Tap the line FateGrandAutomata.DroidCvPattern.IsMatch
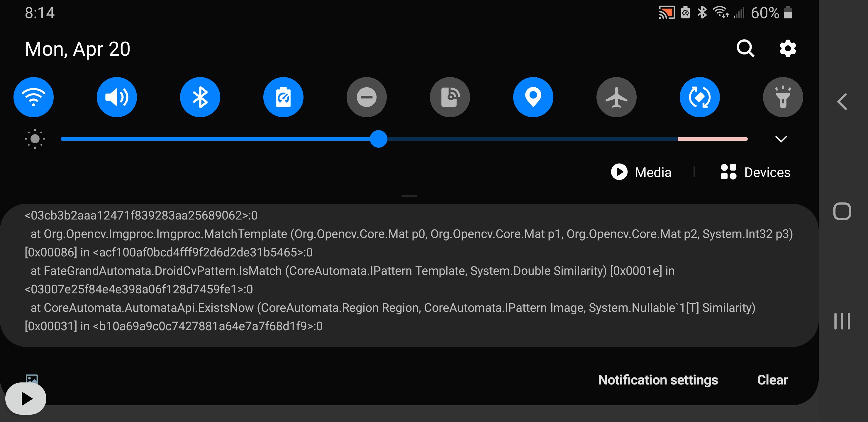868x422 pixels. click(x=352, y=271)
